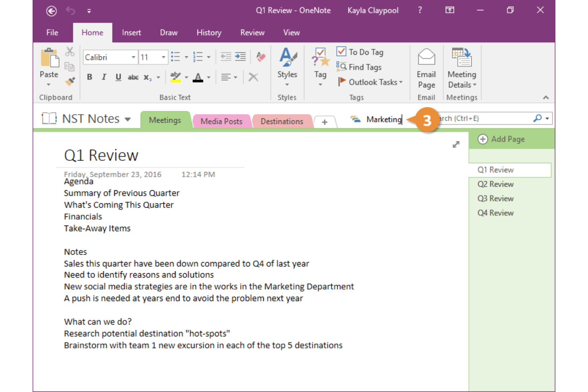Open the Review ribbon tab
Viewport: 588px width, 392px height.
(252, 33)
